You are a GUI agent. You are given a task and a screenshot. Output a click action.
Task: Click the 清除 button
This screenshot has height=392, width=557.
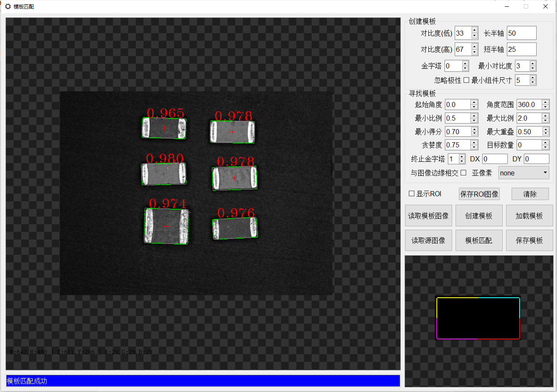tap(530, 194)
